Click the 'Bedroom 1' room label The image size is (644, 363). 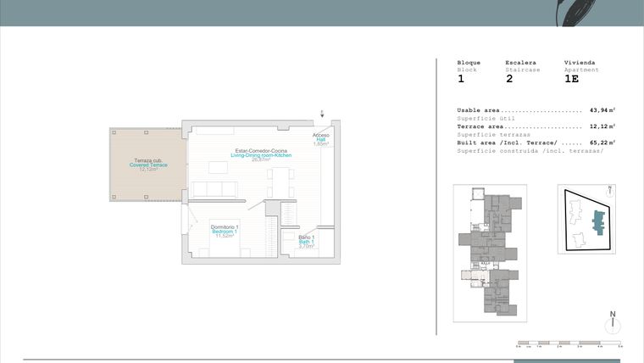[225, 232]
